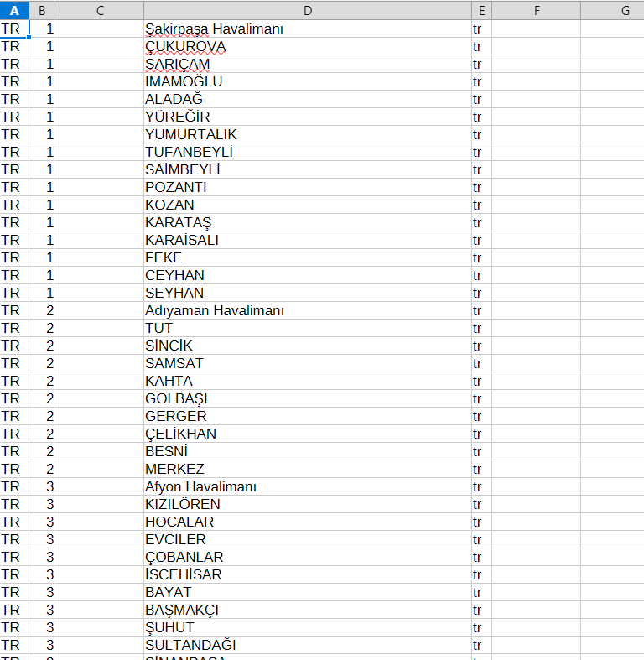Select column B value in Afyon Havalimanı row

coord(42,486)
